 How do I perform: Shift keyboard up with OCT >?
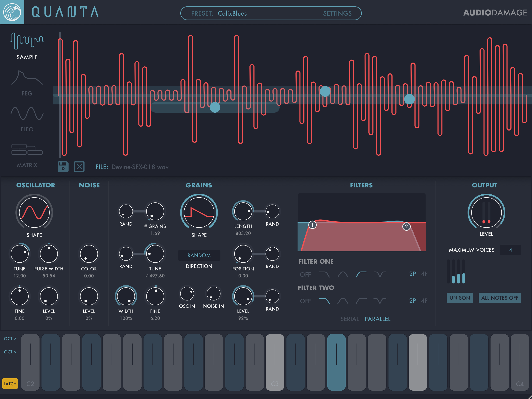10,339
